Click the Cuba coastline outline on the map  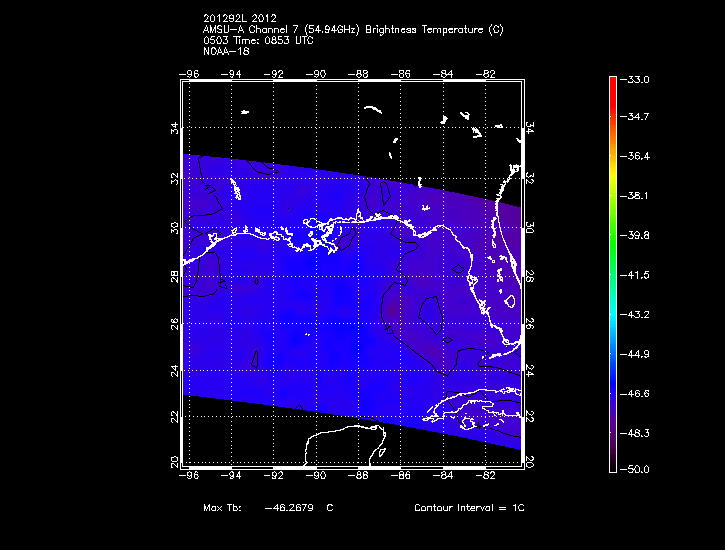[x=472, y=407]
